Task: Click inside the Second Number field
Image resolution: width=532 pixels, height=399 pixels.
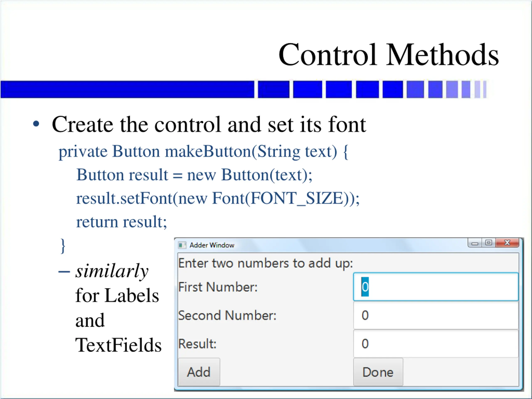Action: click(x=435, y=315)
